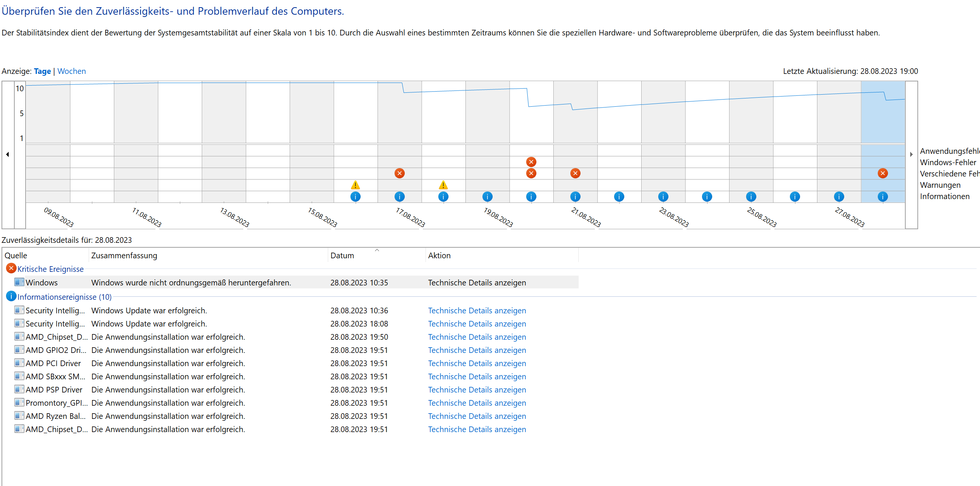Open technical details for AMD PCI Driver
980x486 pixels.
click(476, 363)
